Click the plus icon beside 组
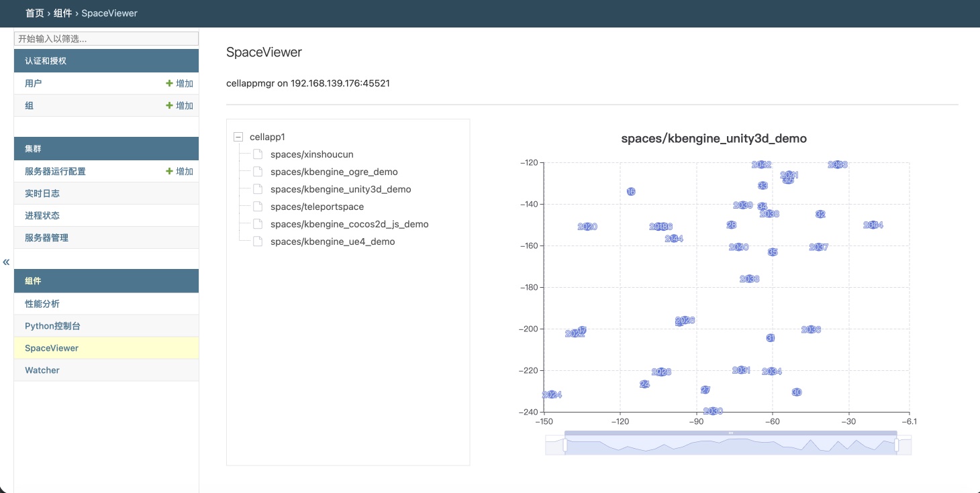980x493 pixels. pos(169,106)
